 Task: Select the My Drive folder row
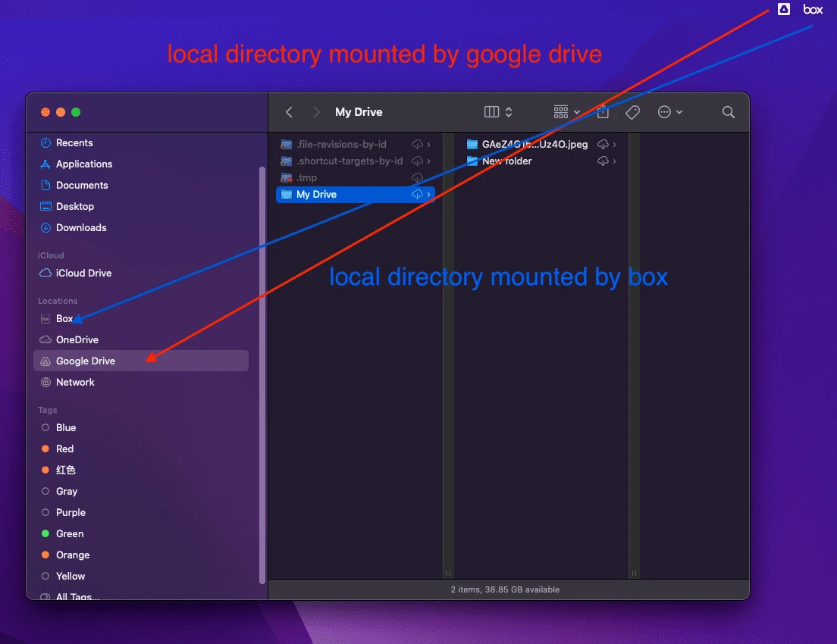[x=356, y=194]
